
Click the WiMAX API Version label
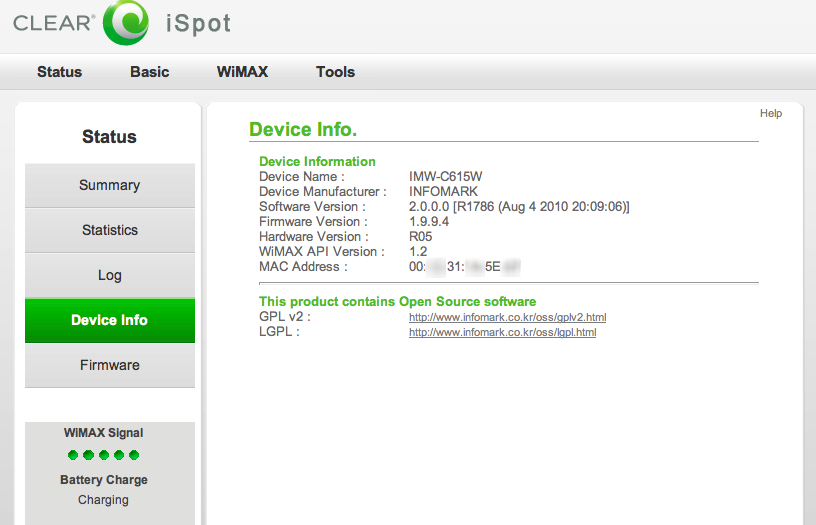click(322, 252)
